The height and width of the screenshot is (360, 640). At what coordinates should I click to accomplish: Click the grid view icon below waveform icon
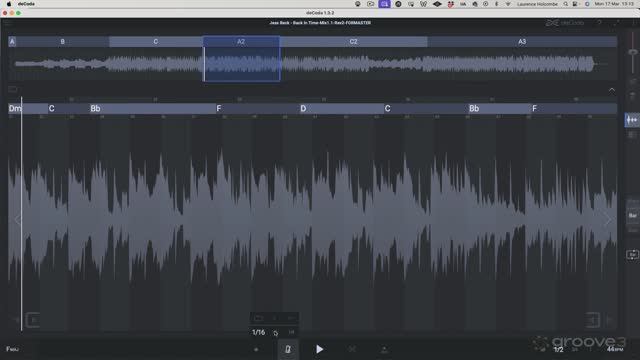point(632,135)
